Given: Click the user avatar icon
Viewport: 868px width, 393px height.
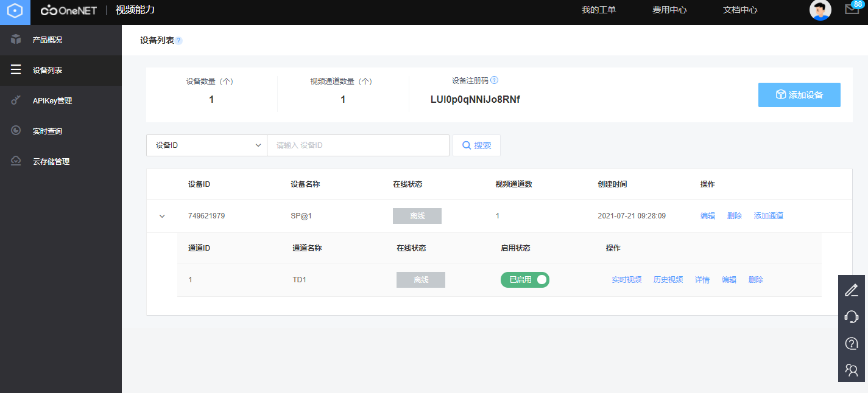Looking at the screenshot, I should [x=820, y=10].
